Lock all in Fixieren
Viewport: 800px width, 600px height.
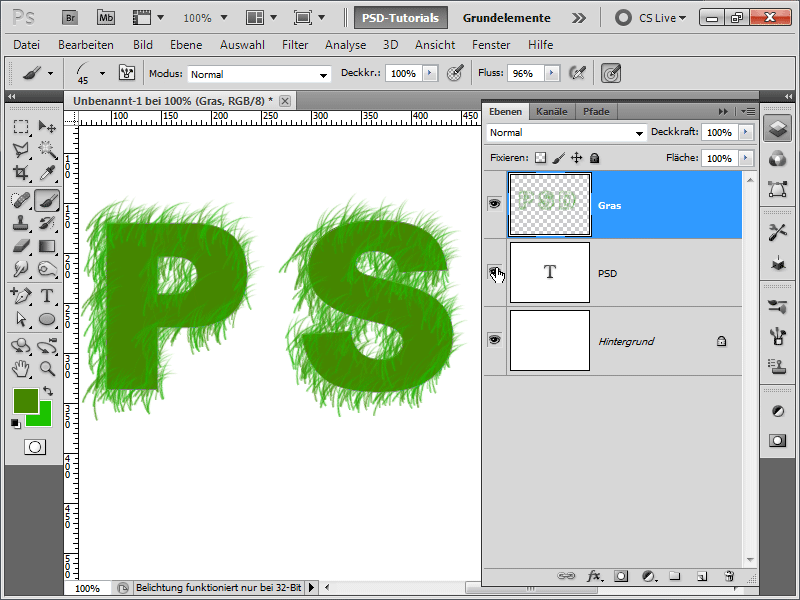(x=594, y=158)
